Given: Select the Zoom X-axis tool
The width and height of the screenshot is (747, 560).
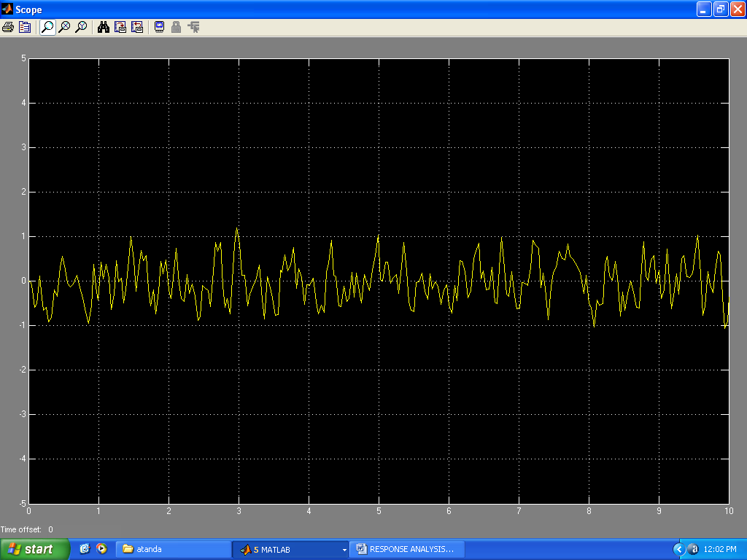Looking at the screenshot, I should (x=64, y=27).
